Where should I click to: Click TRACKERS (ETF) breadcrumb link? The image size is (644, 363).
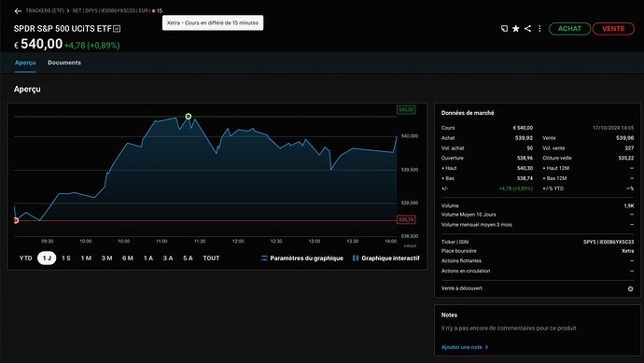45,10
